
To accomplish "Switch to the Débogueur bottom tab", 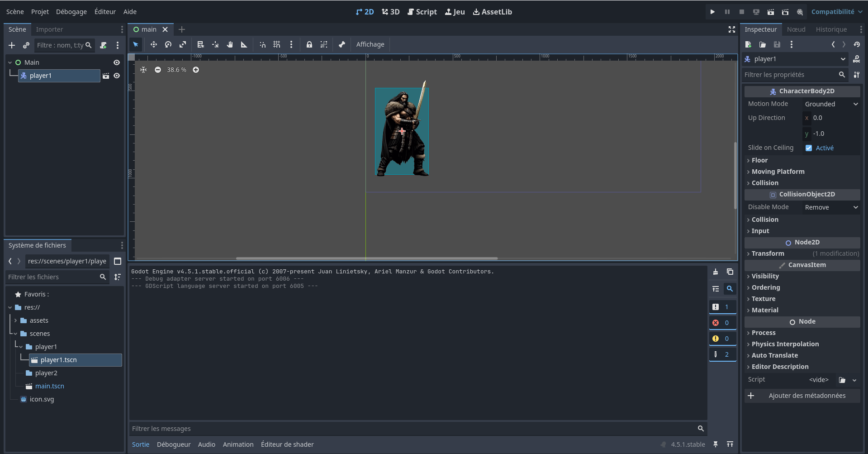I will [174, 444].
